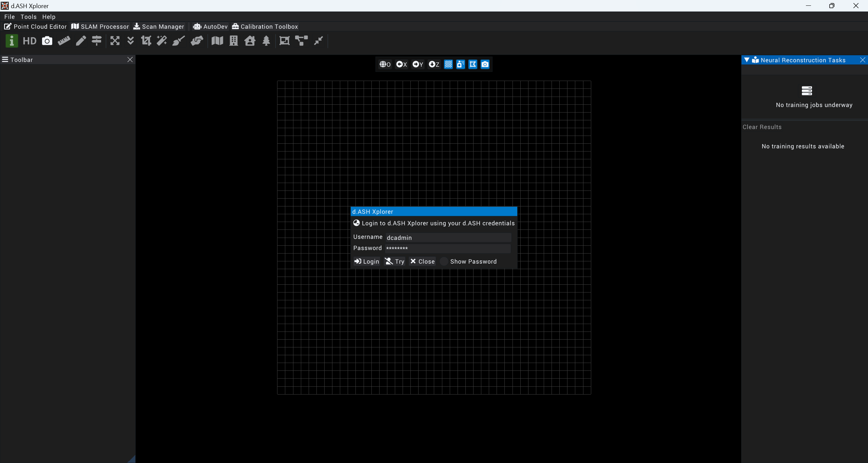
Task: Click the Try button in the login dialog
Action: point(394,261)
